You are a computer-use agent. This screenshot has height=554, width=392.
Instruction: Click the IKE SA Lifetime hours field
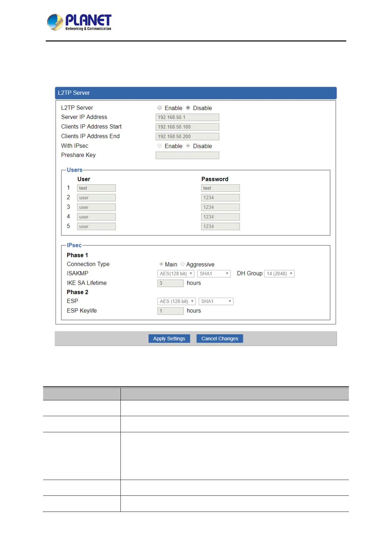(x=170, y=283)
